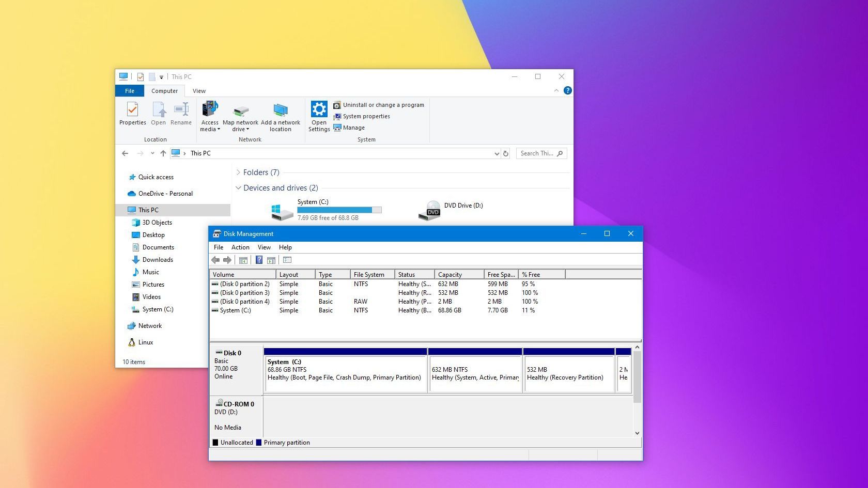This screenshot has width=868, height=488.
Task: Open the Recent locations dropdown arrow
Action: point(152,153)
